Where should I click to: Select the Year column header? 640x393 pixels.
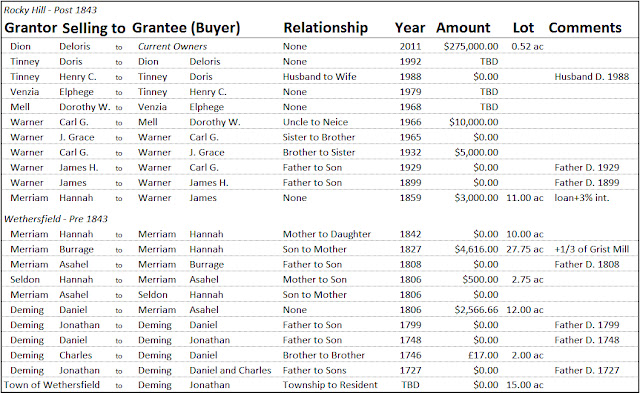click(410, 27)
